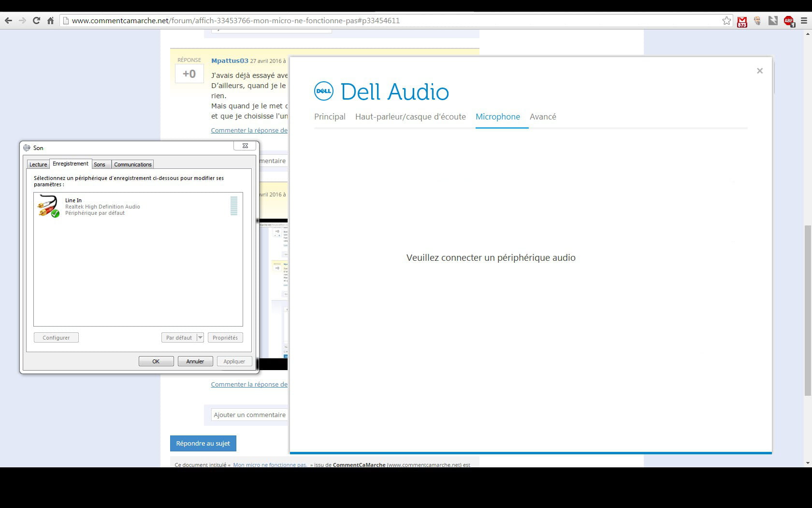This screenshot has height=508, width=812.
Task: Click the scrollbar down arrow
Action: pos(808,463)
